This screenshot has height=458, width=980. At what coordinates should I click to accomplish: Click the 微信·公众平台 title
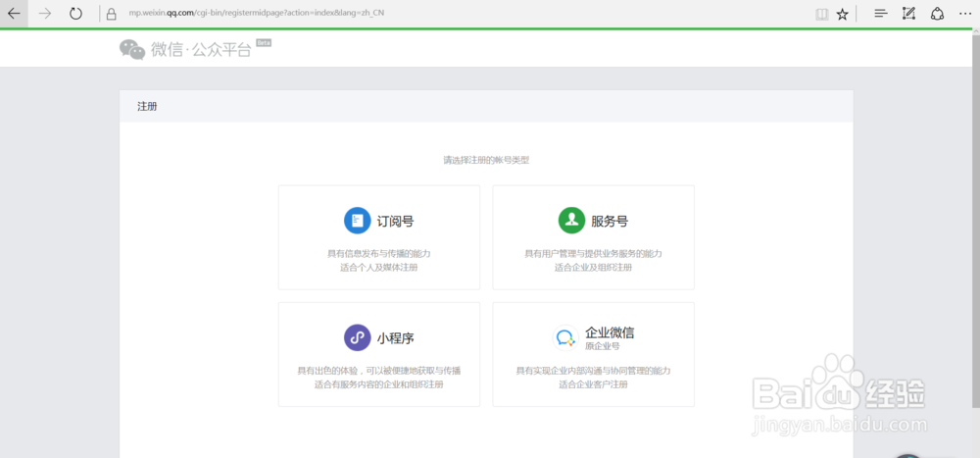(x=201, y=50)
